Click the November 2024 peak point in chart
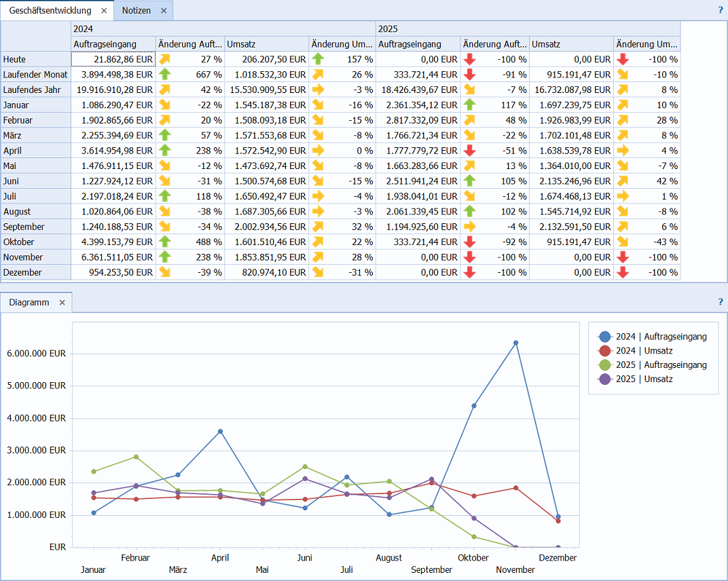The height and width of the screenshot is (581, 728). [x=516, y=343]
